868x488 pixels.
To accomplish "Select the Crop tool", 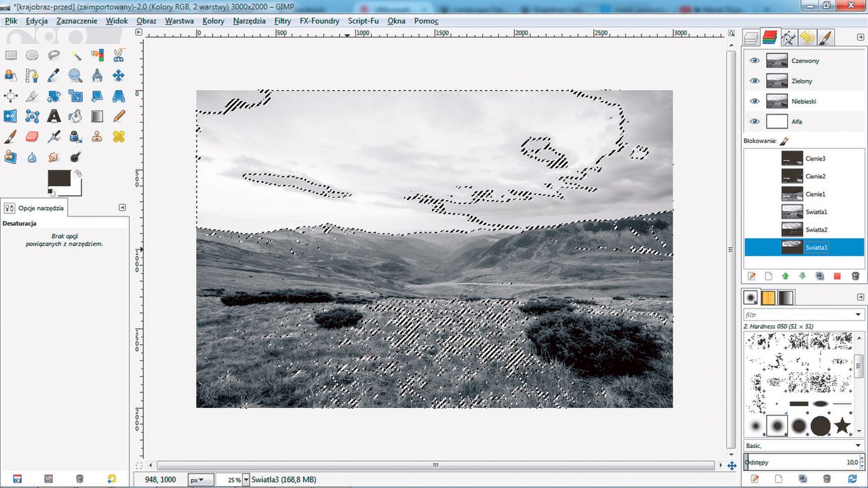I will (x=32, y=96).
